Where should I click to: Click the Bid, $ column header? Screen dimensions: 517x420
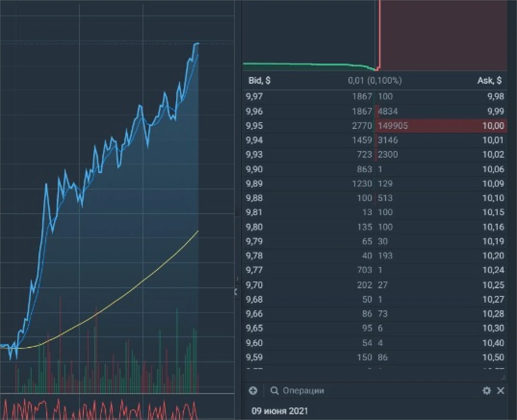point(259,80)
